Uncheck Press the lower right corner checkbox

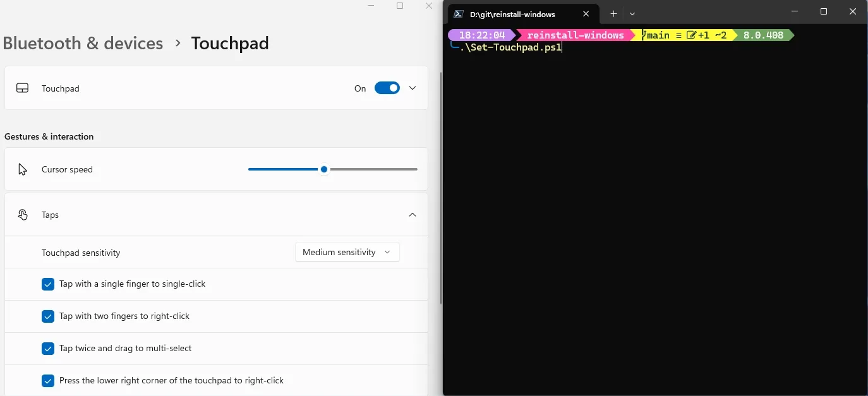click(48, 381)
